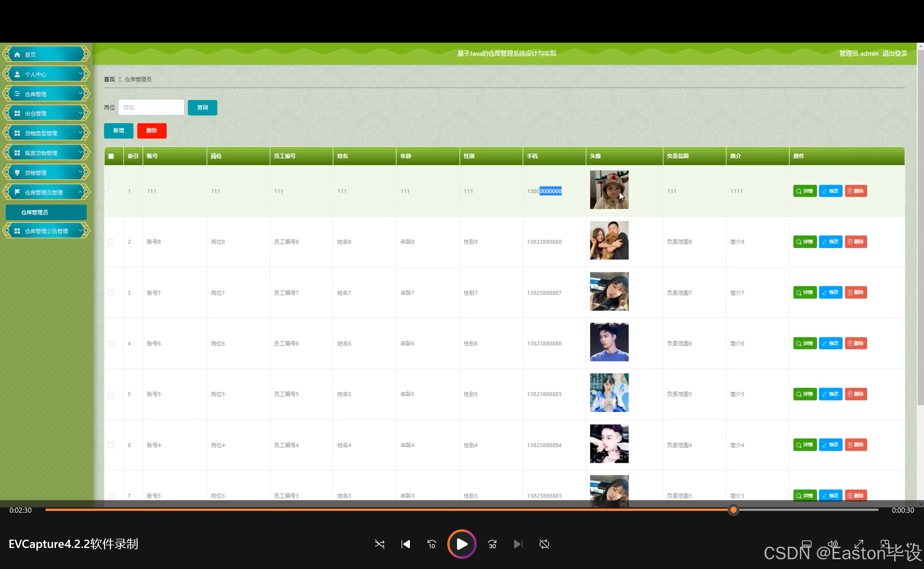This screenshot has height=569, width=924.
Task: Click the person icon of 个人中心
Action: pyautogui.click(x=17, y=74)
